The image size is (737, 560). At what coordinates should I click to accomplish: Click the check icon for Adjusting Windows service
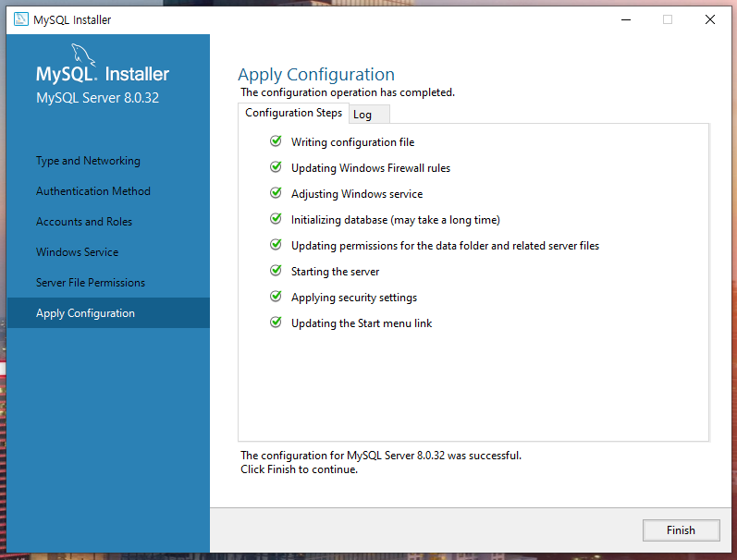coord(276,192)
